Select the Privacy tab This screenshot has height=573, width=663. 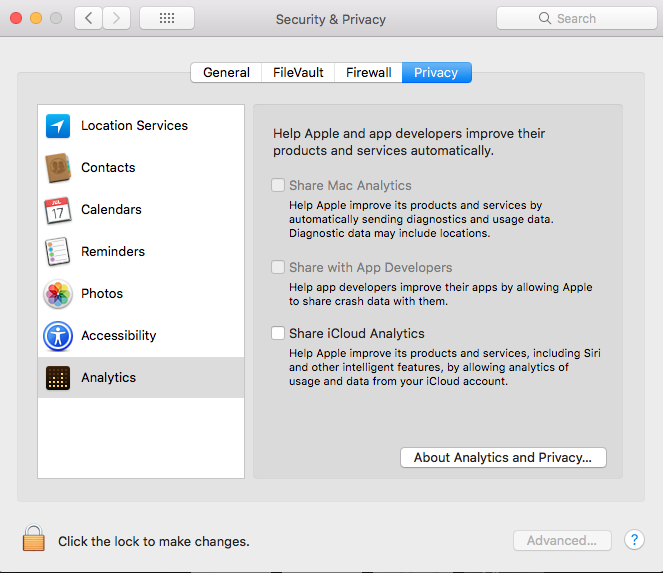[436, 72]
